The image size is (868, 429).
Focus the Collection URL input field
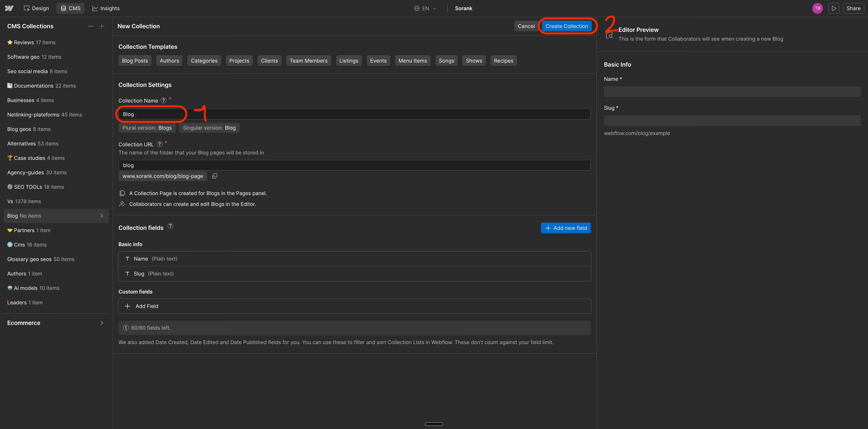354,165
